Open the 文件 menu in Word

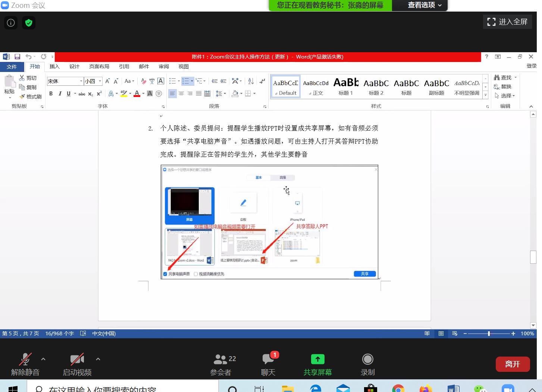pyautogui.click(x=12, y=66)
